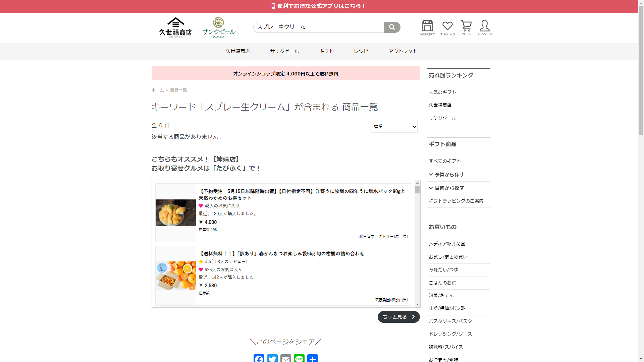Share the page via Facebook icon

(259, 358)
